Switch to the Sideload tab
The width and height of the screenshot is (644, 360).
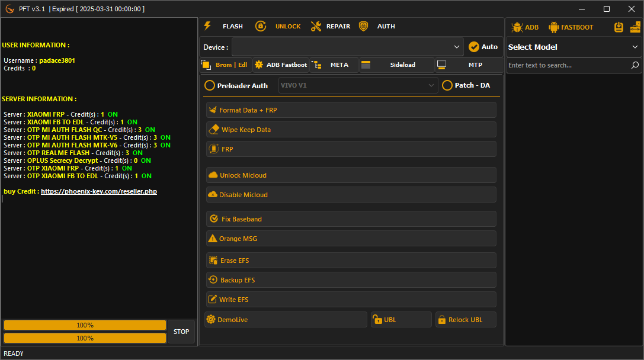click(x=391, y=65)
